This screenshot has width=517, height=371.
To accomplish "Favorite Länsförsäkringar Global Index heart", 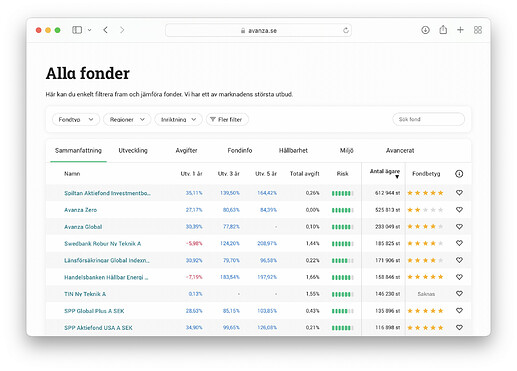I will coord(459,260).
